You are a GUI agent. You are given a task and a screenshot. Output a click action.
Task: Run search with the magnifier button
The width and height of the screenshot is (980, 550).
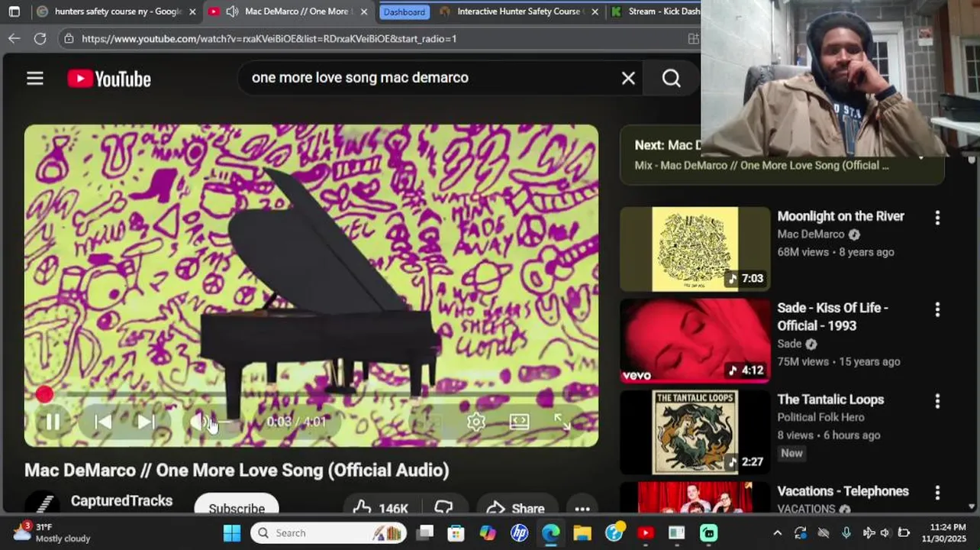coord(671,78)
